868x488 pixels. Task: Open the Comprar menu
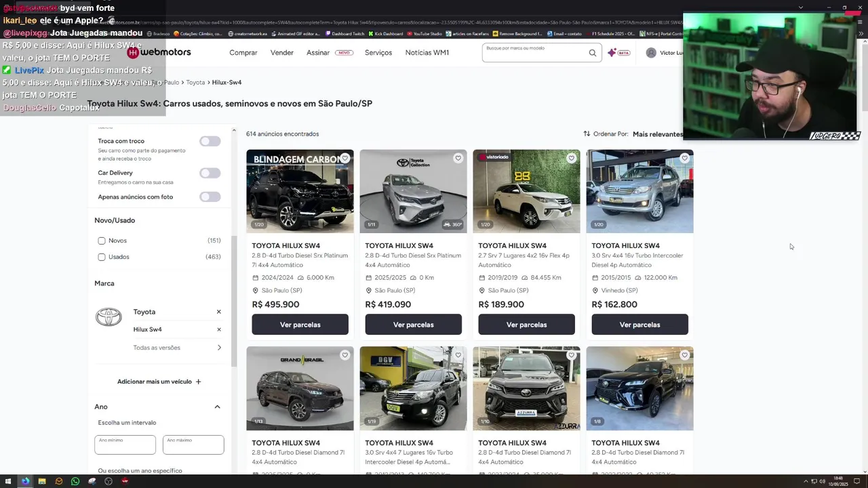pyautogui.click(x=243, y=53)
